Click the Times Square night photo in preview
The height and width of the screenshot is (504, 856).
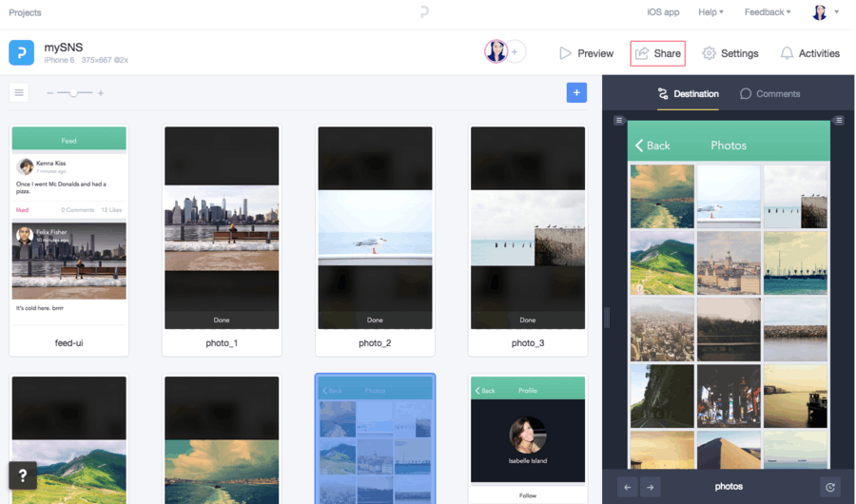(729, 397)
